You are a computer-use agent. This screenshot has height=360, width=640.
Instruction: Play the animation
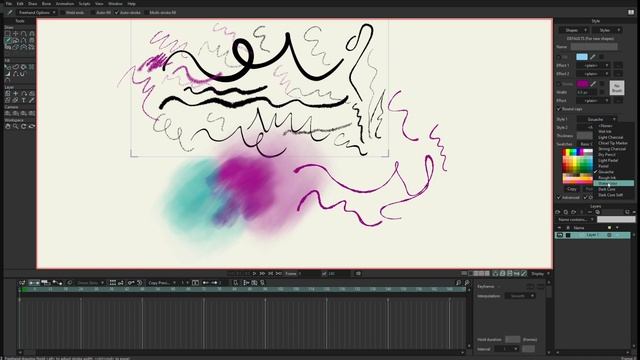(254, 273)
